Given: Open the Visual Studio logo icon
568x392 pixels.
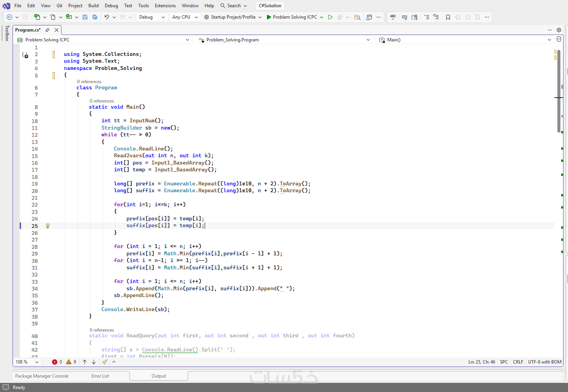Looking at the screenshot, I should 6,6.
